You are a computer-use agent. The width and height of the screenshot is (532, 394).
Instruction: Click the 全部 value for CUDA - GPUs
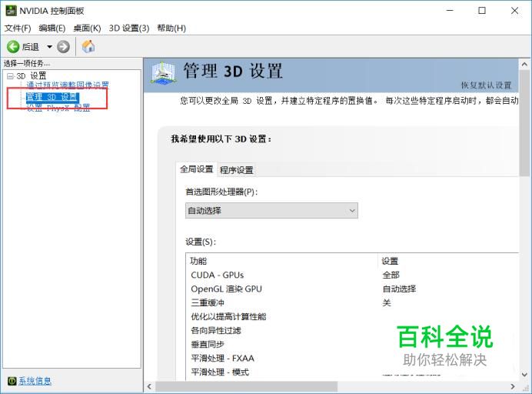(391, 275)
